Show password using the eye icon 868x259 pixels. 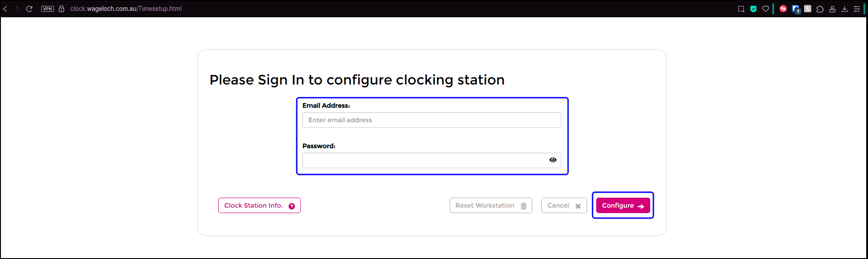pos(553,160)
